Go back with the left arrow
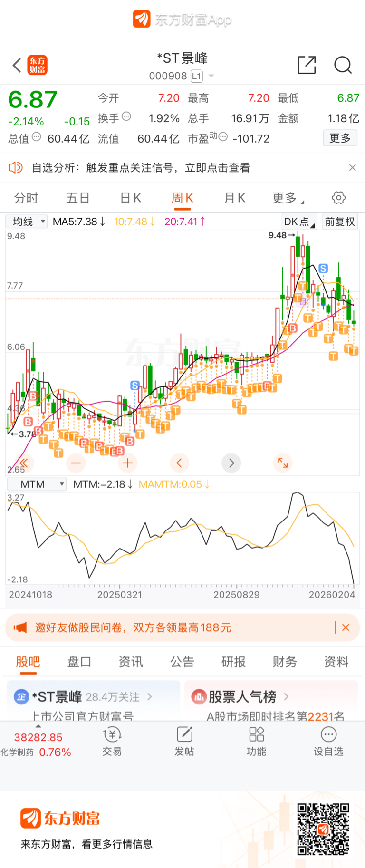 17,65
